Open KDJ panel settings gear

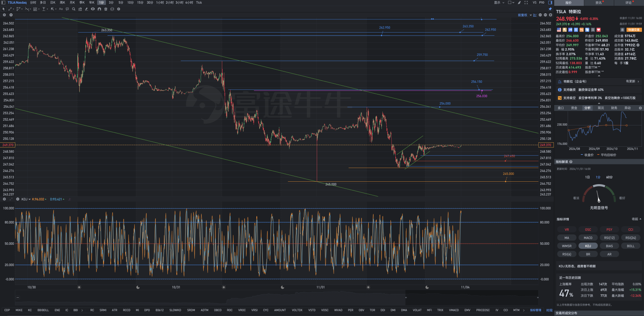tap(4, 199)
